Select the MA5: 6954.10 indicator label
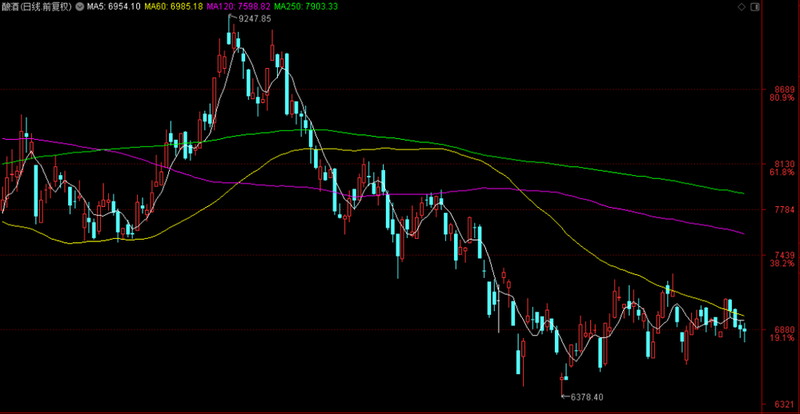This screenshot has height=414, width=800. [x=112, y=8]
